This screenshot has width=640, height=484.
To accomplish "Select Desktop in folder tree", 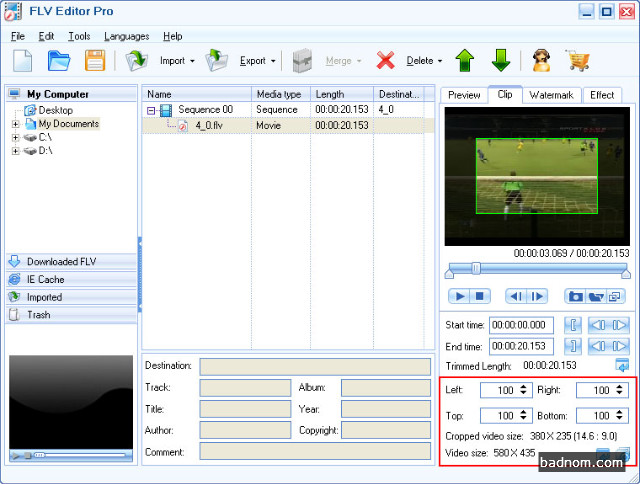I will 56,110.
